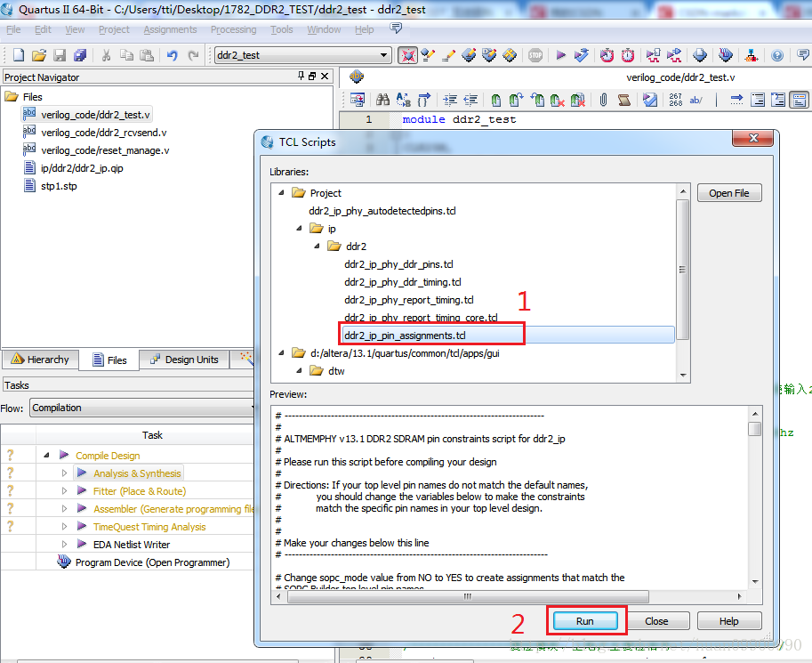The image size is (812, 663).
Task: Select ddr2_ip_pin_assignments.tcl script
Action: [x=405, y=336]
